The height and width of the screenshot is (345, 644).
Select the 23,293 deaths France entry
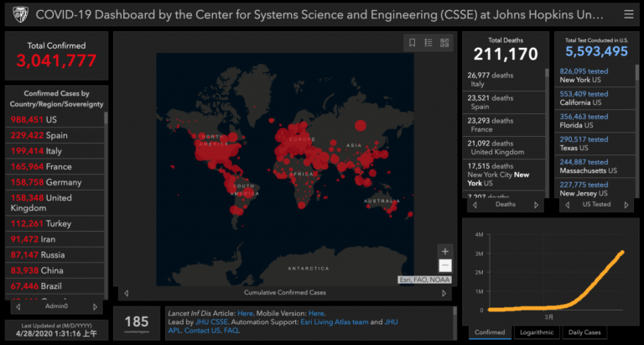pyautogui.click(x=503, y=125)
